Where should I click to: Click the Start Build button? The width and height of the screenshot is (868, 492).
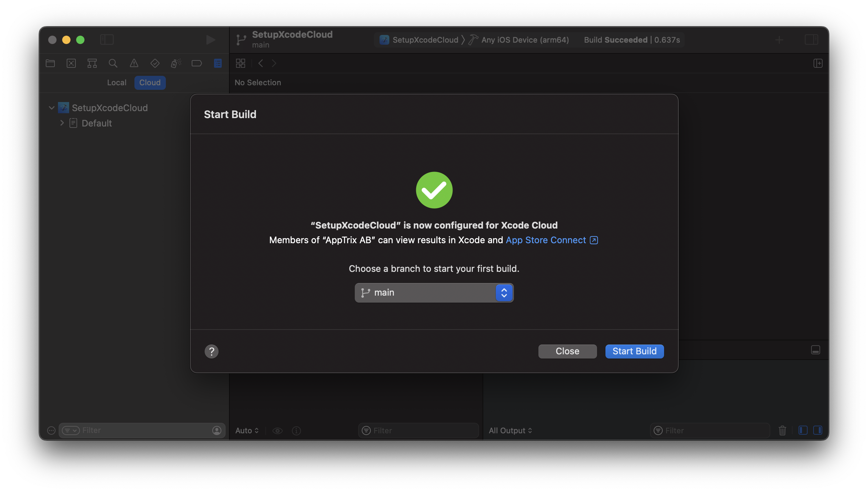[634, 351]
